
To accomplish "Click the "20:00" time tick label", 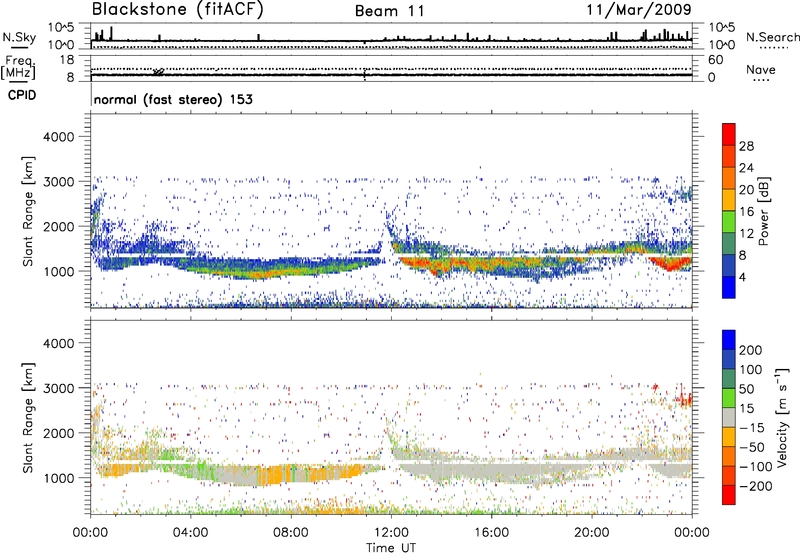I will pos(592,533).
